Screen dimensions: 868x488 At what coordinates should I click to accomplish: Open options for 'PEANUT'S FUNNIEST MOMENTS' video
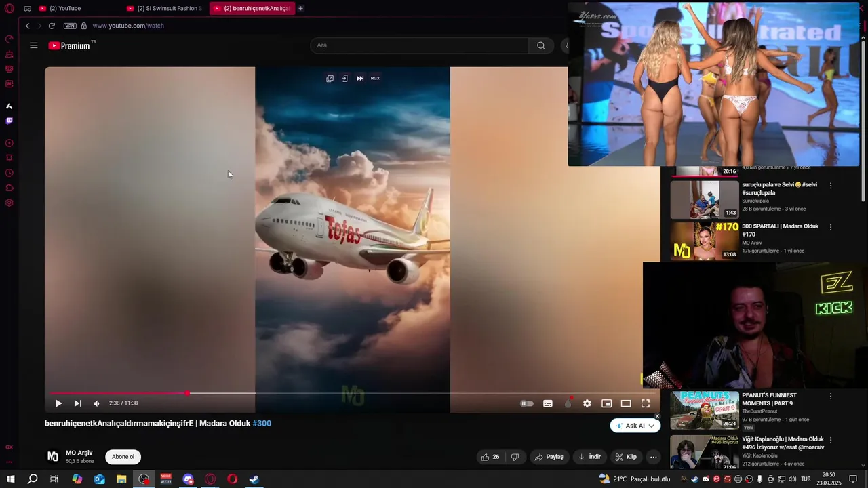[x=831, y=396]
